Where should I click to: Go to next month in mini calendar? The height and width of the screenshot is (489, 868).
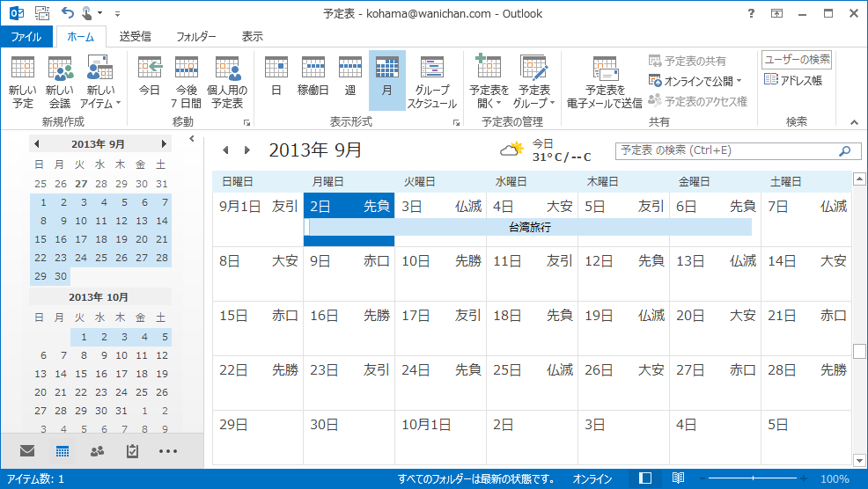pyautogui.click(x=164, y=144)
